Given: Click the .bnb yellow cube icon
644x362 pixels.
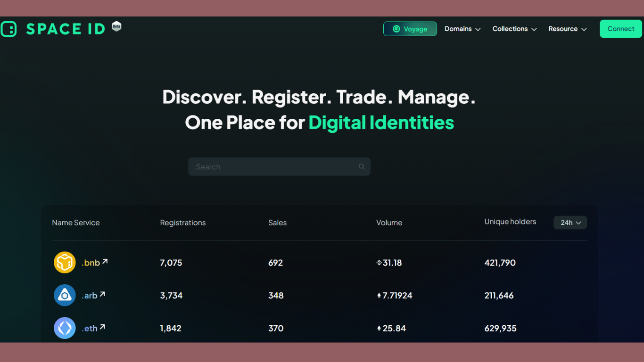Looking at the screenshot, I should 65,263.
